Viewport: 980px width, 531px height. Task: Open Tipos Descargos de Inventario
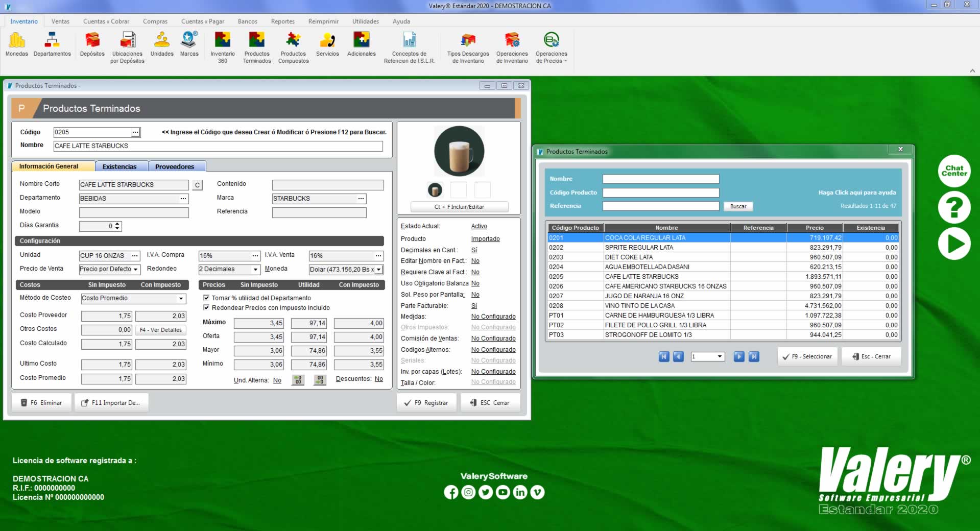point(468,47)
